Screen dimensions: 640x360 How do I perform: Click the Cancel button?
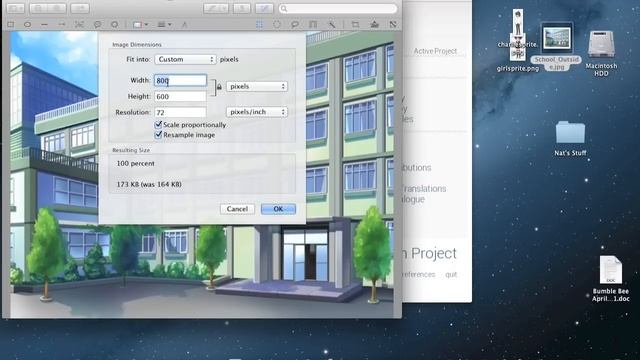pos(237,209)
